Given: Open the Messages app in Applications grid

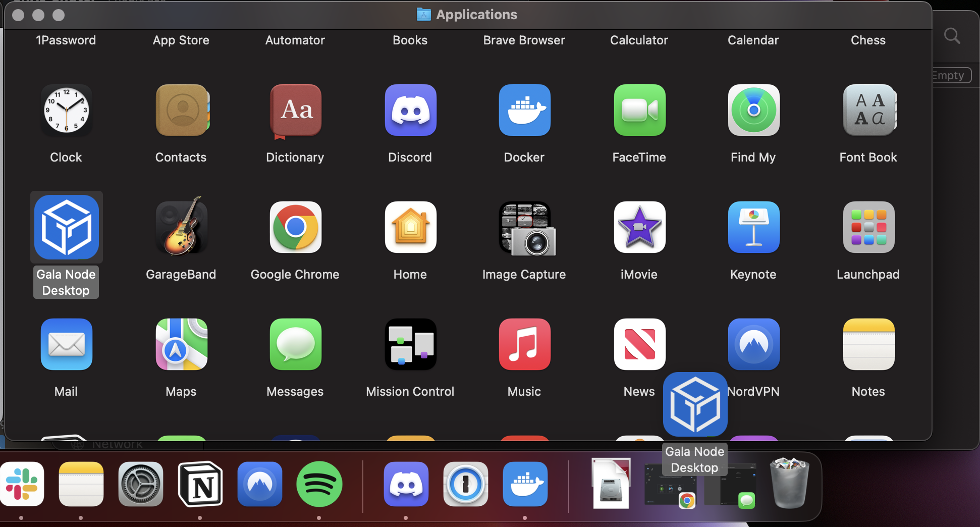Looking at the screenshot, I should tap(295, 344).
